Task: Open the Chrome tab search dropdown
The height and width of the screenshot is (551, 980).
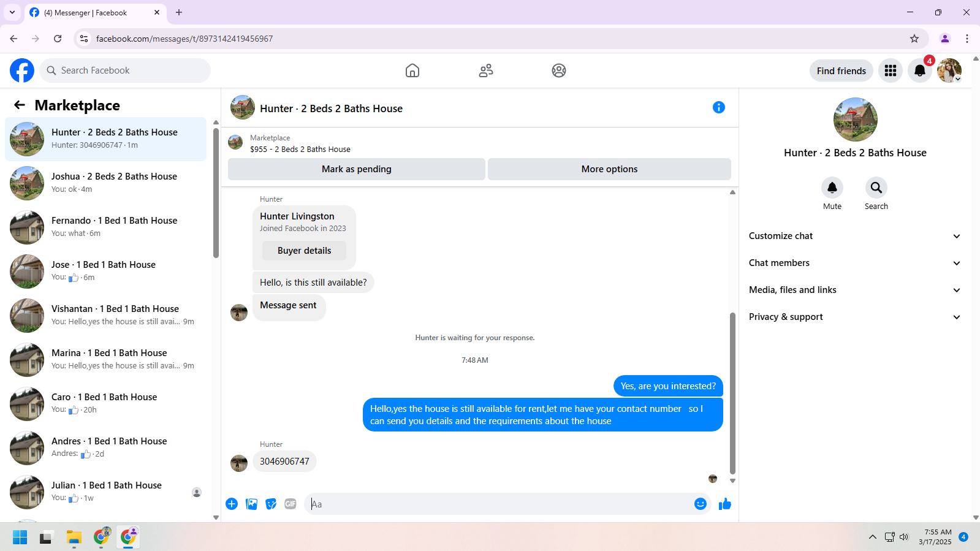Action: [12, 12]
